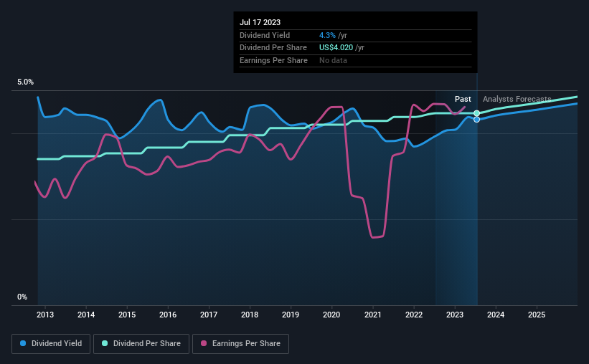Click the 2017 year label on axis
The image size is (589, 364).
pyautogui.click(x=209, y=315)
